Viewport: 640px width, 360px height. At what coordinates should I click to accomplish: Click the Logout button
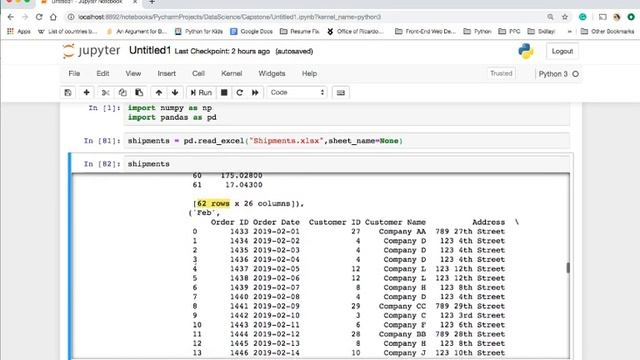[562, 51]
